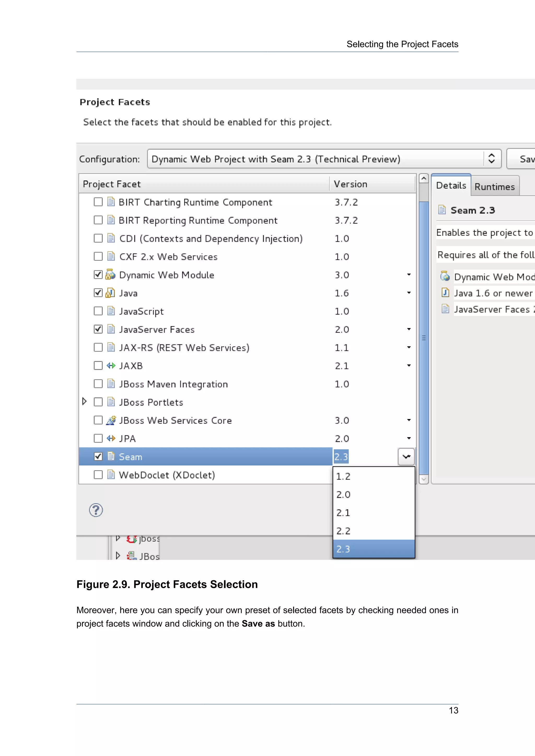Click the selected 2.3 Seam version cell
This screenshot has width=535, height=756.
click(x=341, y=456)
